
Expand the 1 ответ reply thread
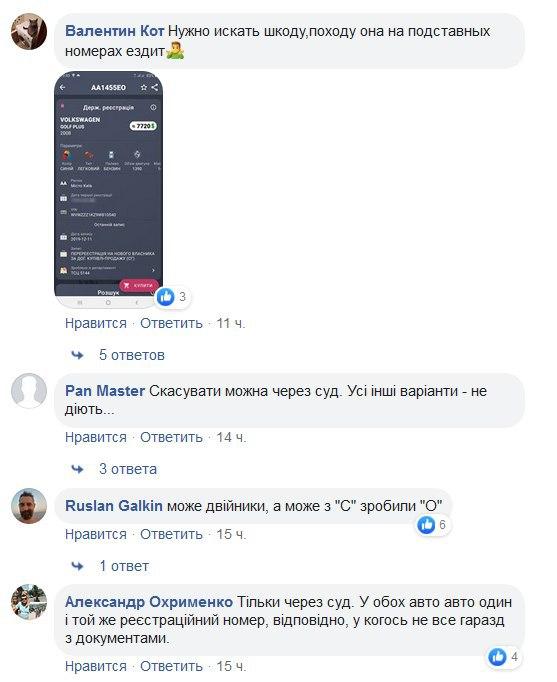click(124, 566)
